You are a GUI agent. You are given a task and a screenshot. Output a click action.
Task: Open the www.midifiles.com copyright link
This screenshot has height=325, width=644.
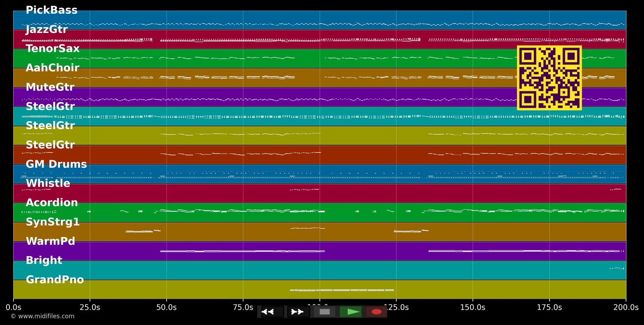click(43, 316)
